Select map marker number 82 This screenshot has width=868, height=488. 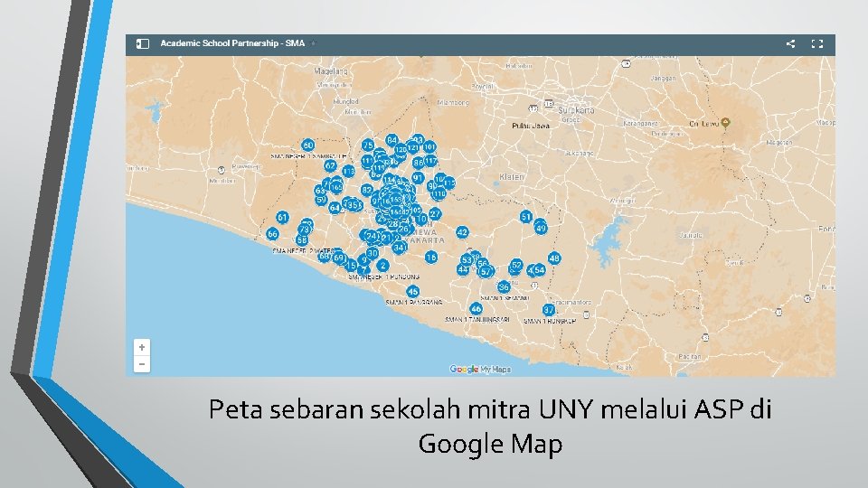(x=366, y=191)
